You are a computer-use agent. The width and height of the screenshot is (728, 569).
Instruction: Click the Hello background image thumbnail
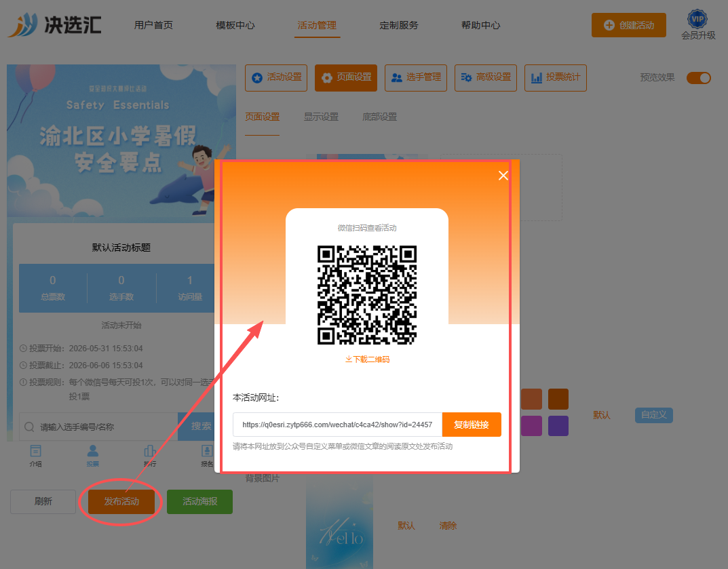(x=340, y=523)
